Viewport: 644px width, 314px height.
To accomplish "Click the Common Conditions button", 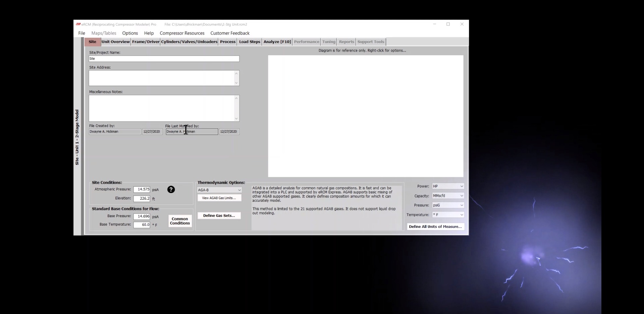I will (180, 221).
